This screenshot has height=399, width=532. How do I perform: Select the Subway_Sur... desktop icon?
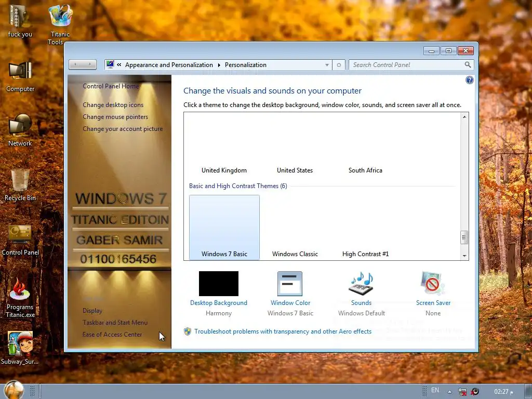click(x=20, y=348)
